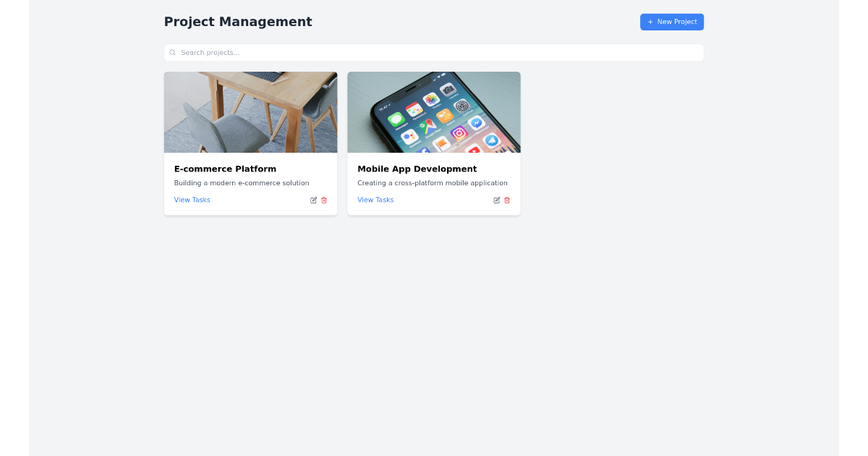Click the e-commerce solution description text
The image size is (868, 456).
point(242,182)
